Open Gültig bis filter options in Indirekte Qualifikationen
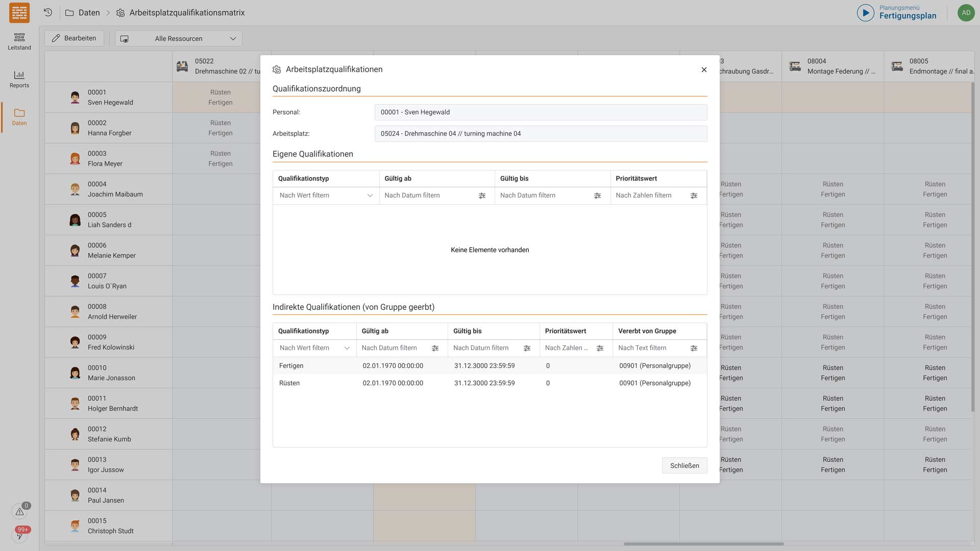The width and height of the screenshot is (980, 551). coord(527,348)
